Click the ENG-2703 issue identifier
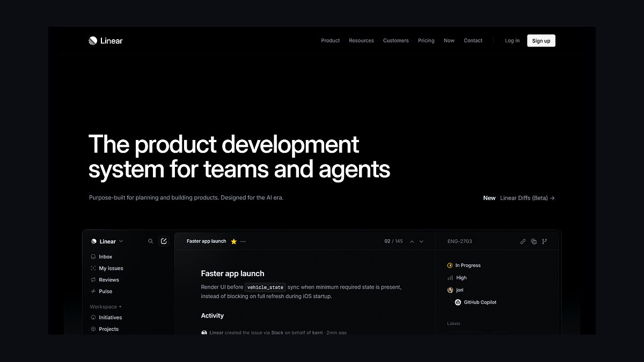Screen dimensions: 644x362 coord(460,241)
